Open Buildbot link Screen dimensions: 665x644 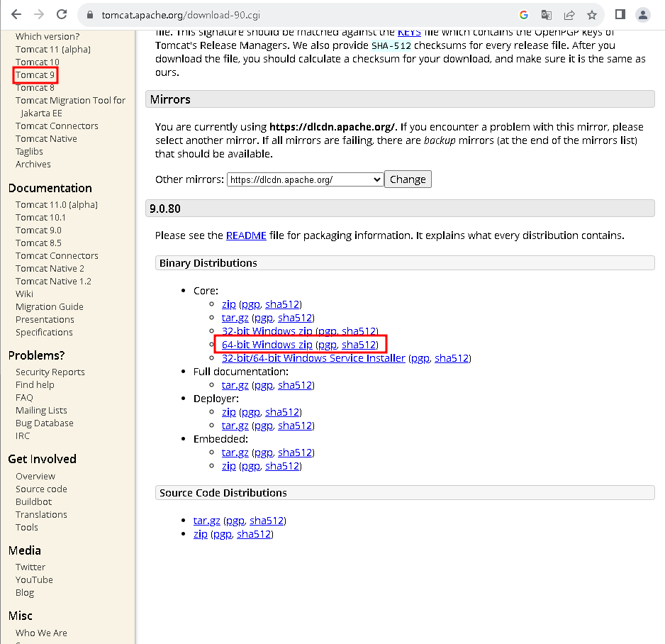[x=33, y=501]
